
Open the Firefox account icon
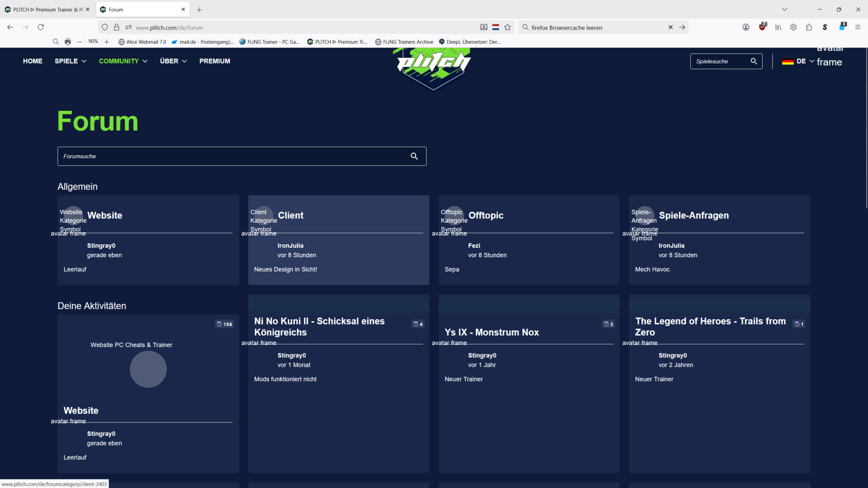[x=746, y=27]
